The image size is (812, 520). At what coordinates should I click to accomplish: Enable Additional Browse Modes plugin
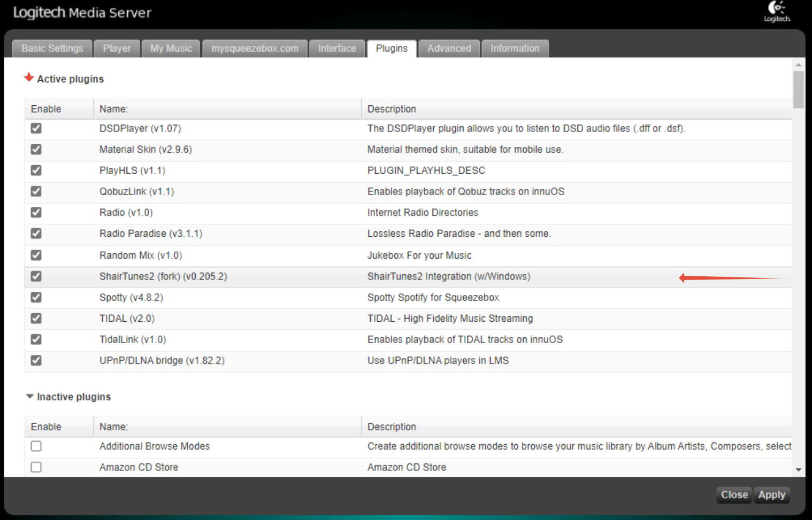[x=36, y=446]
